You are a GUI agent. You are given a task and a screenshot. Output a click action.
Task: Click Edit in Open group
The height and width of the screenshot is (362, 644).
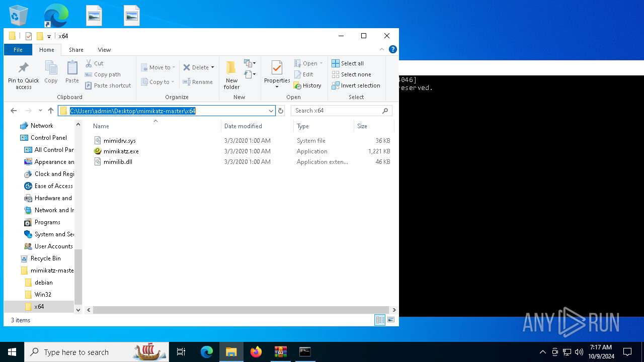point(303,74)
